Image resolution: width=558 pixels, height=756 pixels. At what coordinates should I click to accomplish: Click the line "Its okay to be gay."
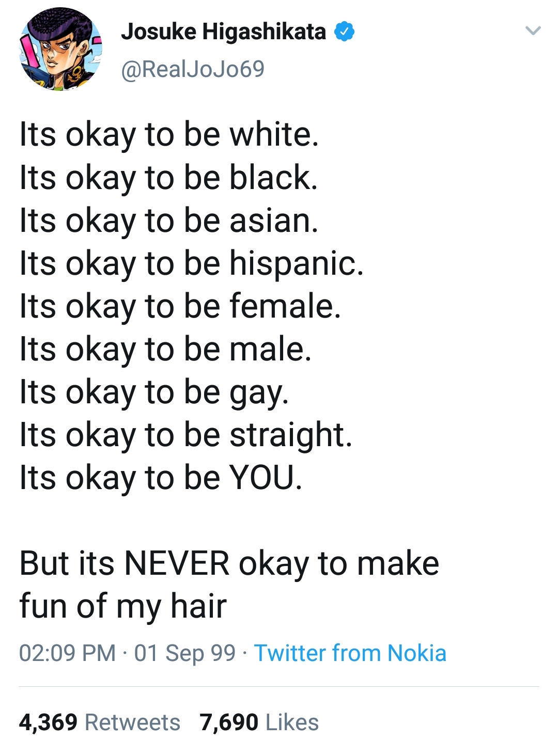(154, 392)
